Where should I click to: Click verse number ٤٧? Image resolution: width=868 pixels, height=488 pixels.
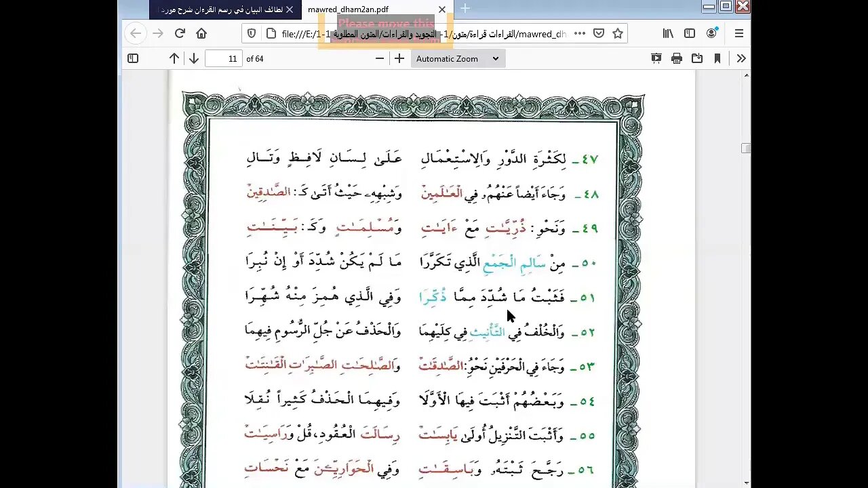coord(589,160)
